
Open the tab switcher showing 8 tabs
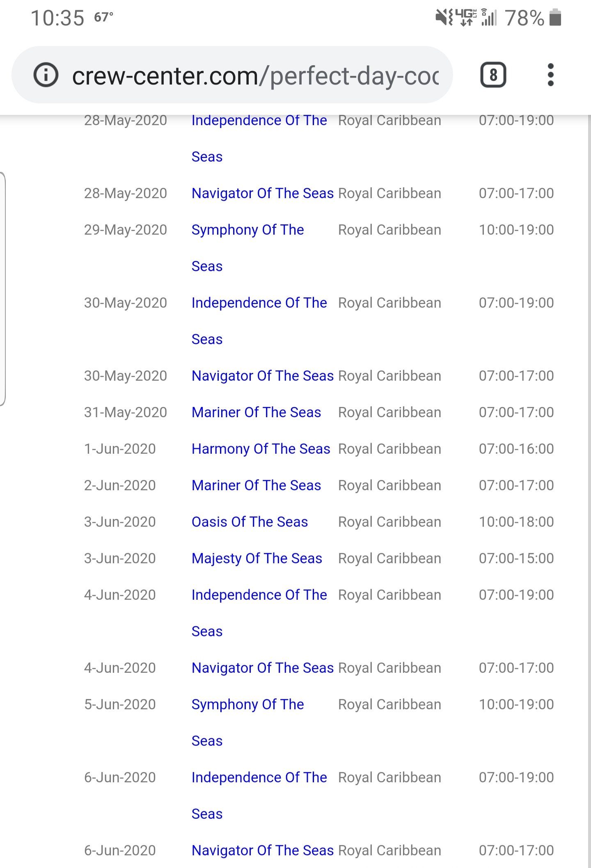click(x=493, y=75)
